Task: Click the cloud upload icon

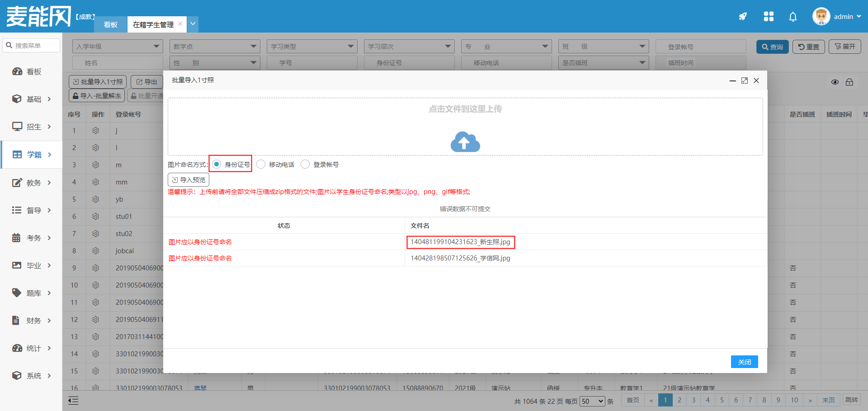Action: tap(465, 142)
